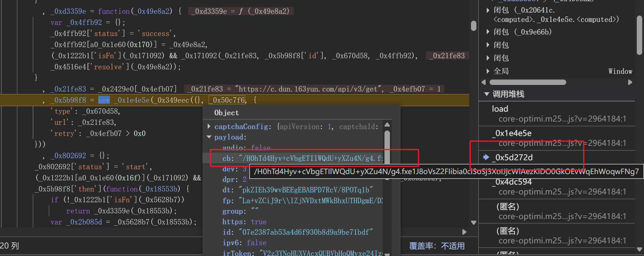
Task: Click first (匿名) anonymous call stack frame
Action: (508, 206)
